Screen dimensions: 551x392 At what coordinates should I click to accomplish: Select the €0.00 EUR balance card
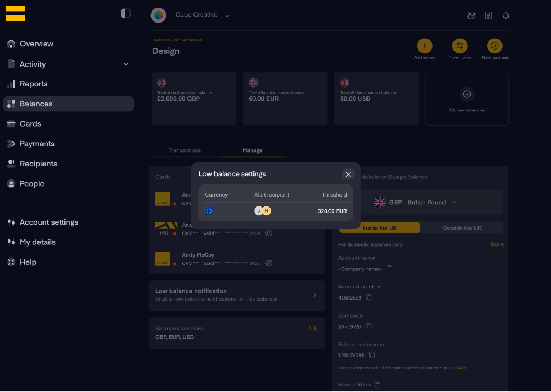[285, 99]
